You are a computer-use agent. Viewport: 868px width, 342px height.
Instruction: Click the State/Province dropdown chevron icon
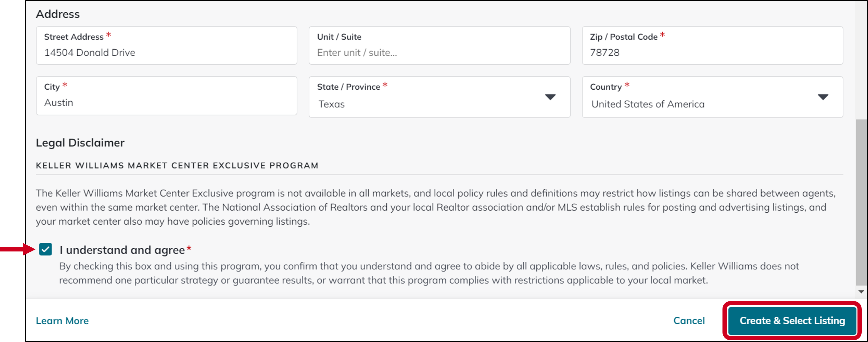click(x=550, y=97)
